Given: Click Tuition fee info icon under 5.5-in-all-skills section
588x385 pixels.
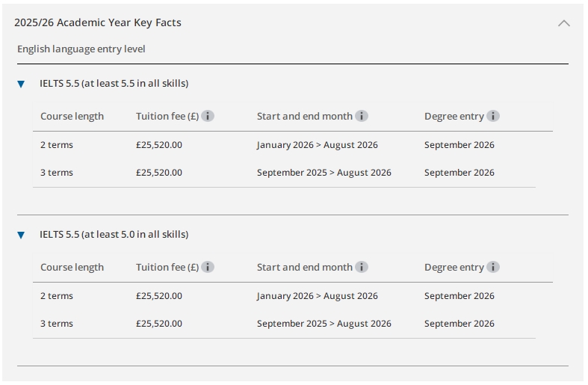Looking at the screenshot, I should (208, 116).
